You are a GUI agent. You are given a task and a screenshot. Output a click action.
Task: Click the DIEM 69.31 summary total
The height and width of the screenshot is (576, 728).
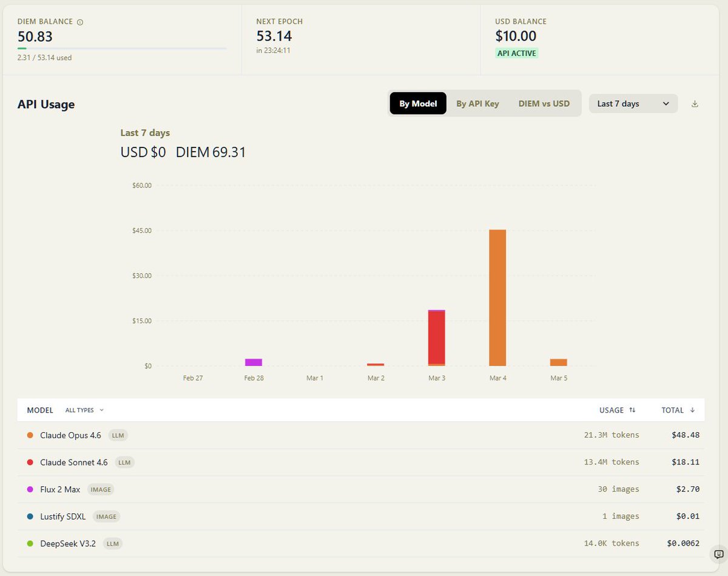[211, 152]
